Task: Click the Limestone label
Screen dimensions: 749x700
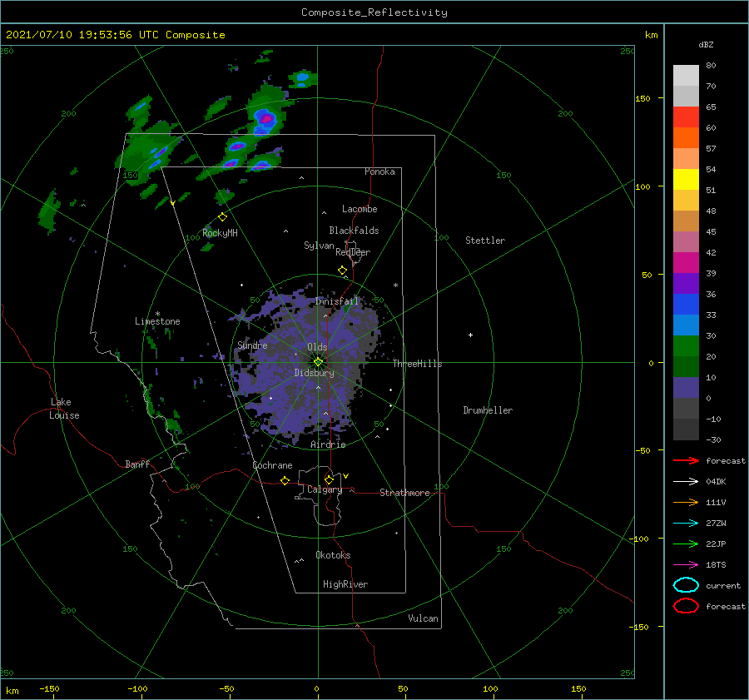Action: (157, 321)
